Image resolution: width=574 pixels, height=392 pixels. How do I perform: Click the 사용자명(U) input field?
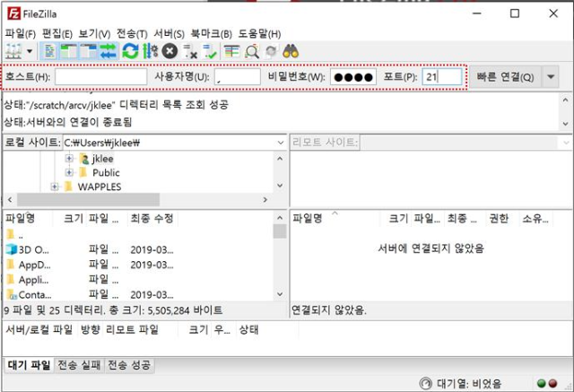point(237,77)
